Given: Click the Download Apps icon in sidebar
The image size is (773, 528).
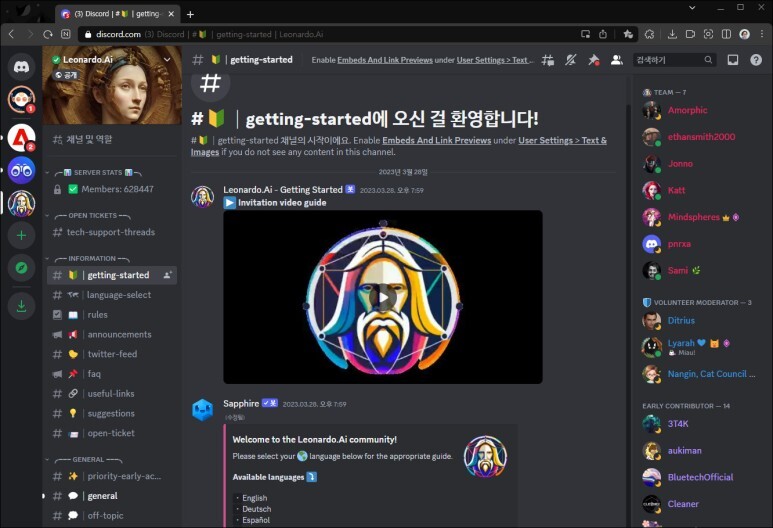Looking at the screenshot, I should [21, 306].
